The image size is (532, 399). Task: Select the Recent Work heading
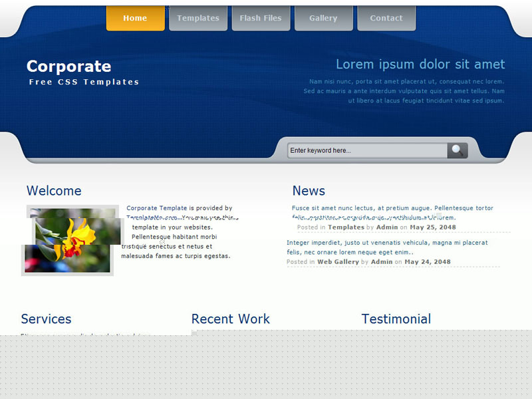click(231, 319)
